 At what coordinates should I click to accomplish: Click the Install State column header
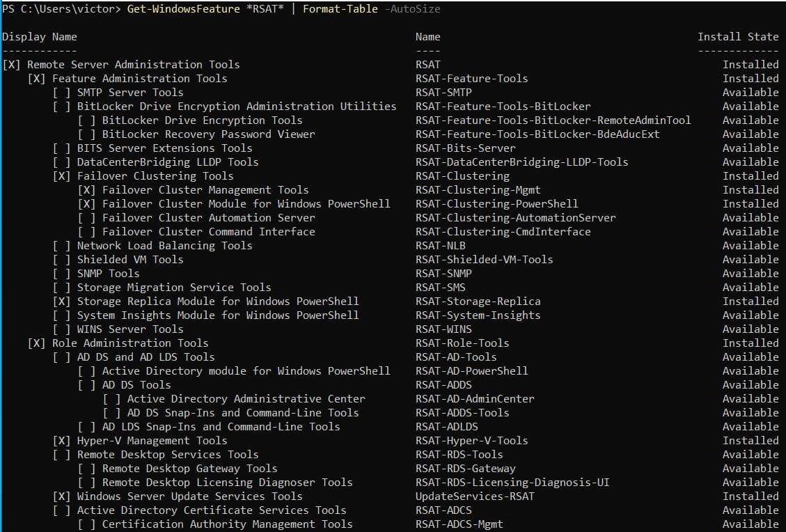(738, 37)
